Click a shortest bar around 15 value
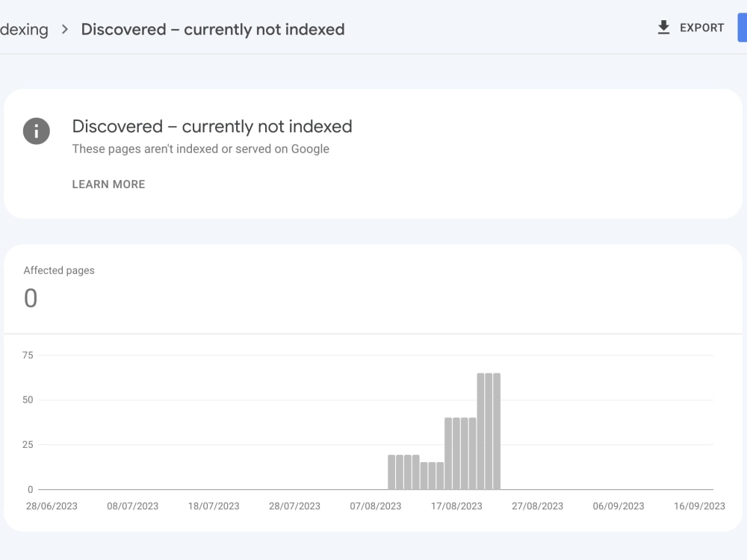The height and width of the screenshot is (560, 747). pos(432,476)
